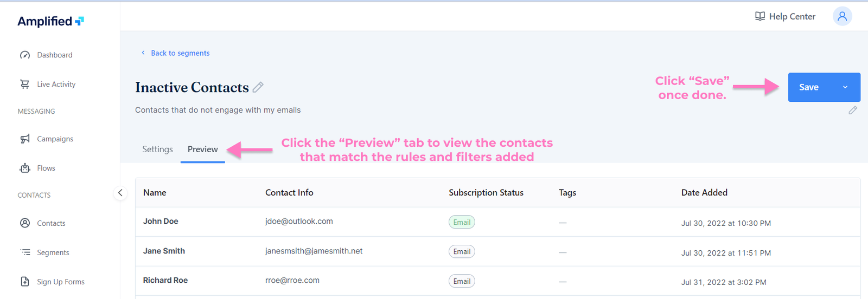Open John Doe contact row

(161, 222)
